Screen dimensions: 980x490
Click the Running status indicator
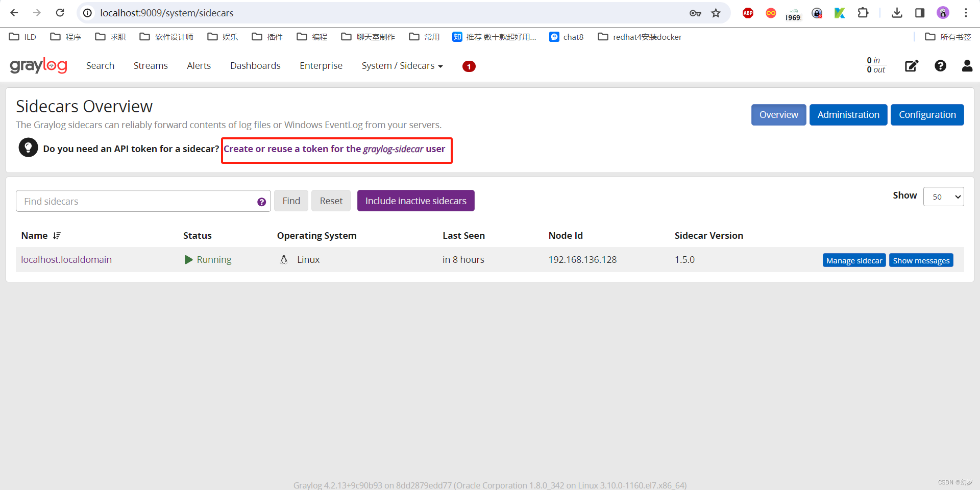tap(208, 259)
